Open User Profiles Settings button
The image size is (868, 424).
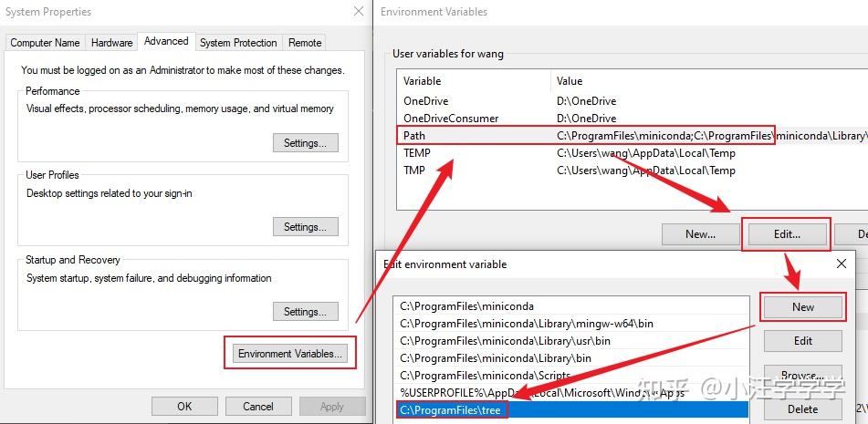[305, 227]
